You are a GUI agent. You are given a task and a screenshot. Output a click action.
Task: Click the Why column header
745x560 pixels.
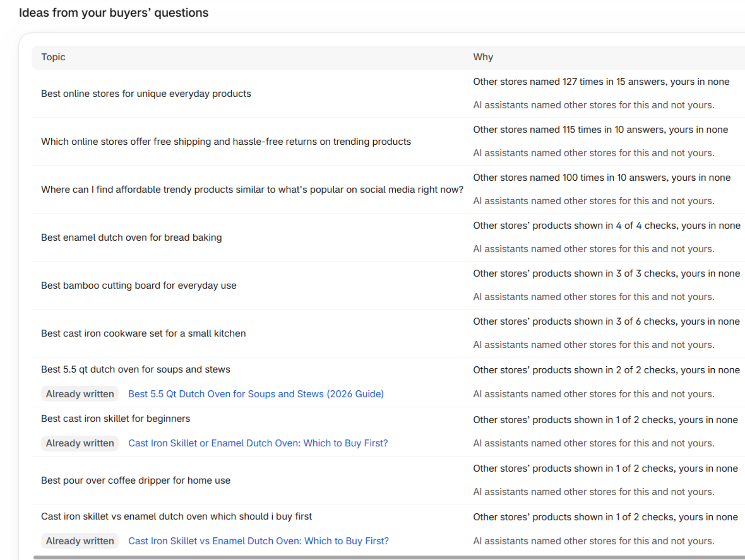click(x=483, y=57)
